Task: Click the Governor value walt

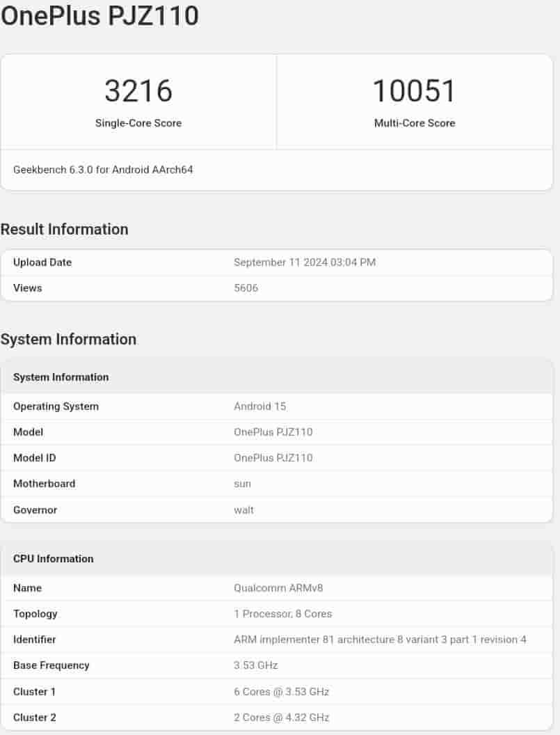Action: click(243, 510)
